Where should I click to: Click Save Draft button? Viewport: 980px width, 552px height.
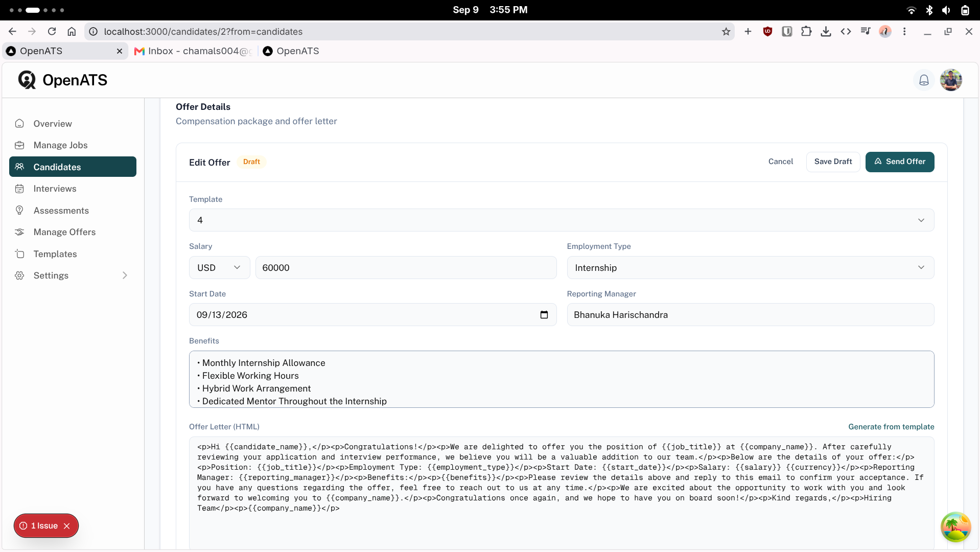(833, 162)
